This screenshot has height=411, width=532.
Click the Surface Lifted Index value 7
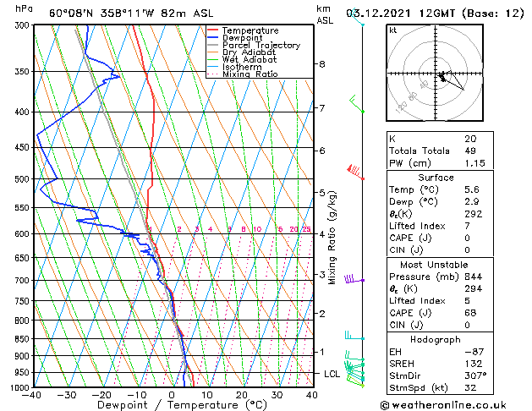[468, 226]
